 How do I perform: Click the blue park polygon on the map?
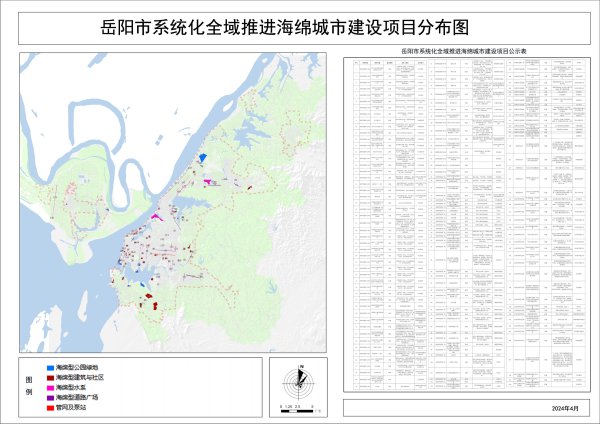(203, 158)
